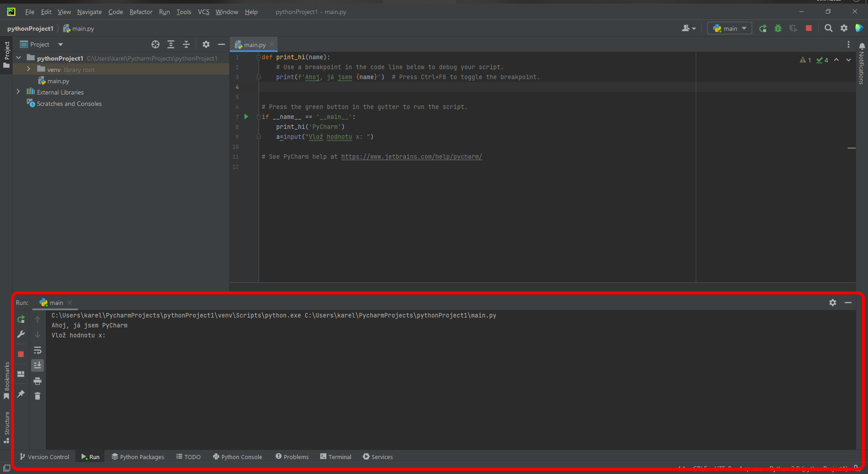868x474 pixels.
Task: Toggle scroll to end of console
Action: pyautogui.click(x=38, y=365)
